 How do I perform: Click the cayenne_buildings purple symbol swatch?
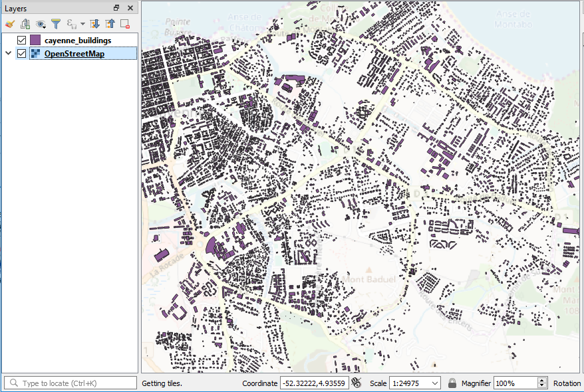pos(34,40)
